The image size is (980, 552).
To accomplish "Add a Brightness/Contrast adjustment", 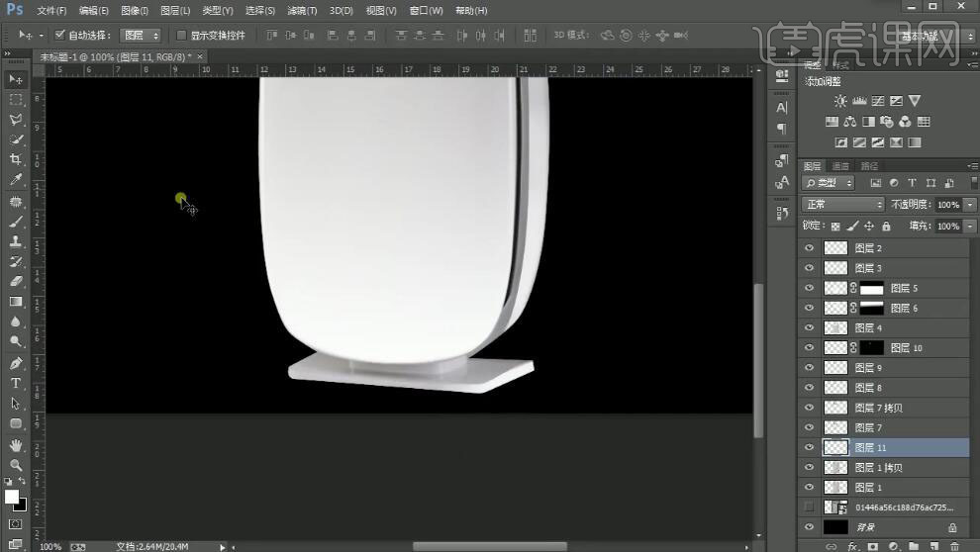I will click(840, 101).
